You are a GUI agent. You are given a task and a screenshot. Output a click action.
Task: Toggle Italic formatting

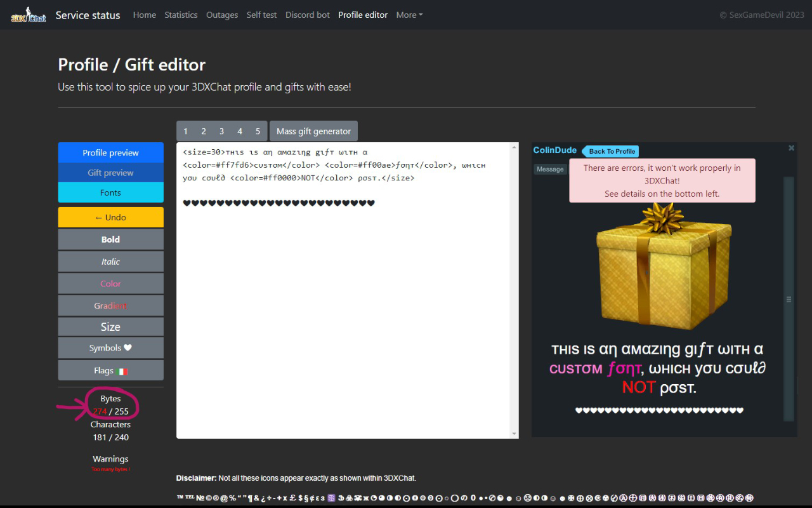(x=110, y=261)
